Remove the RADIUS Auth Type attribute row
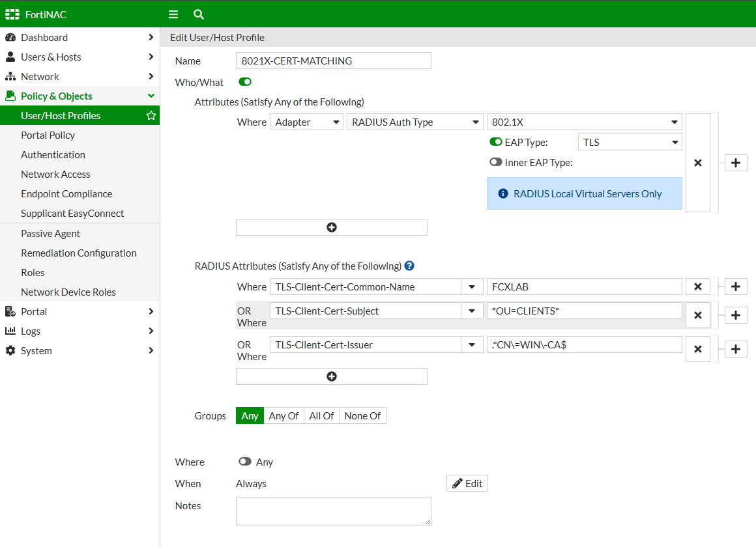Screen dimensions: 756x547 697,163
